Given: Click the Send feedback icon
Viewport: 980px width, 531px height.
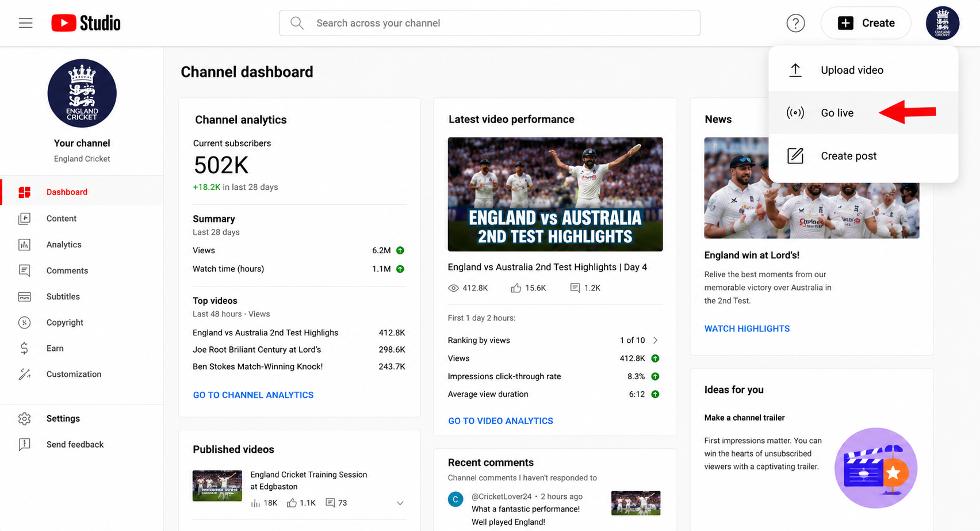Looking at the screenshot, I should point(24,444).
